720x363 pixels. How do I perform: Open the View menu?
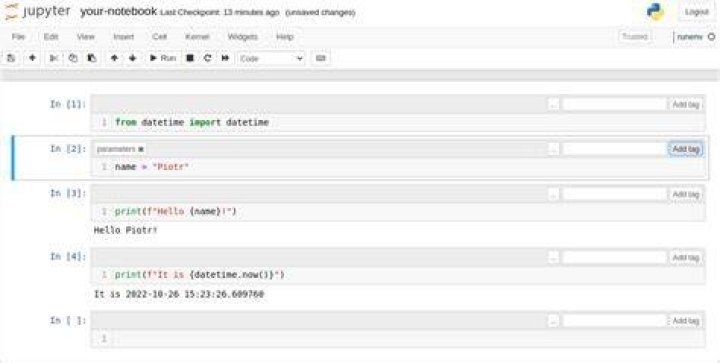(x=85, y=37)
